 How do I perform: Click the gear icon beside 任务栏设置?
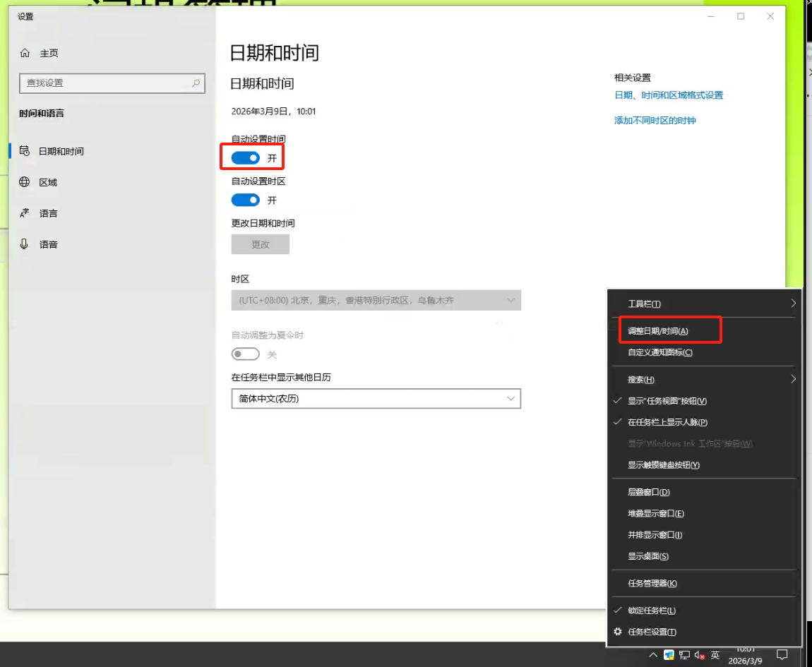click(618, 632)
